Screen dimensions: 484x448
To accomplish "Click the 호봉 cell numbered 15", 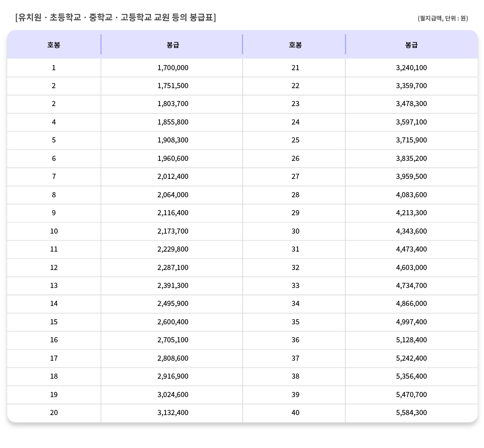I will tap(54, 322).
